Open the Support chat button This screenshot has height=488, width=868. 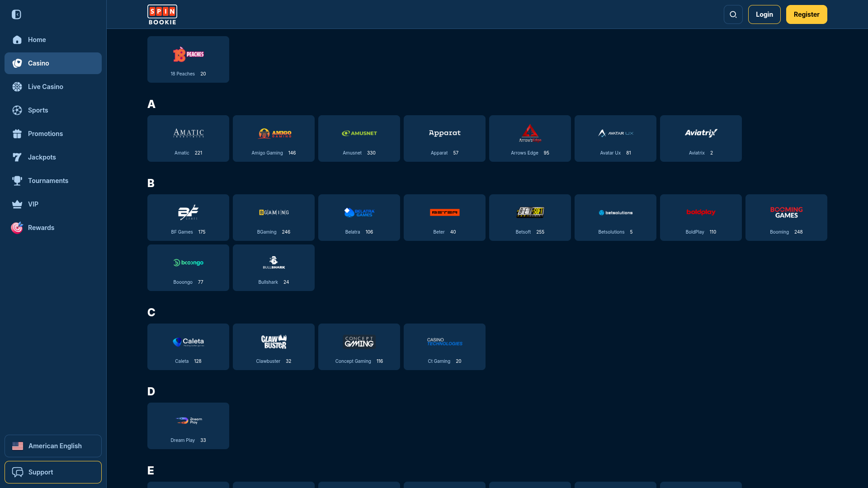click(53, 472)
